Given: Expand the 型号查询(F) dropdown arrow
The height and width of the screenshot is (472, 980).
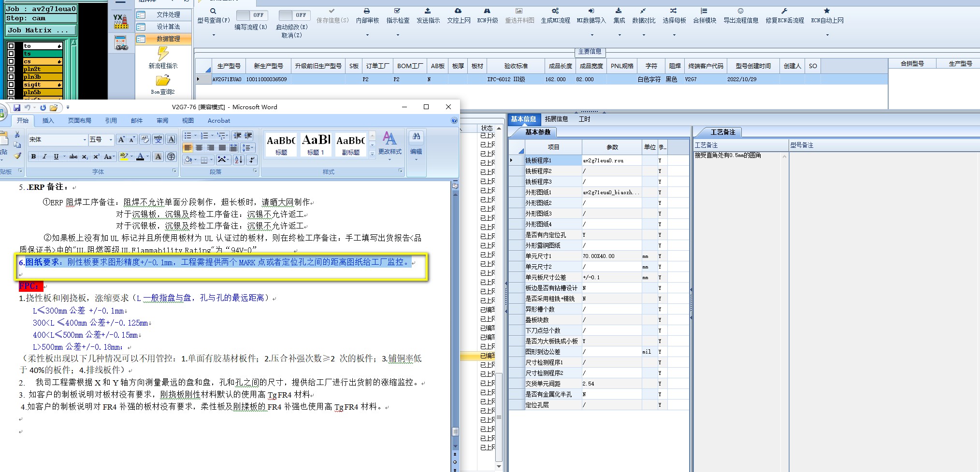Looking at the screenshot, I should [214, 35].
